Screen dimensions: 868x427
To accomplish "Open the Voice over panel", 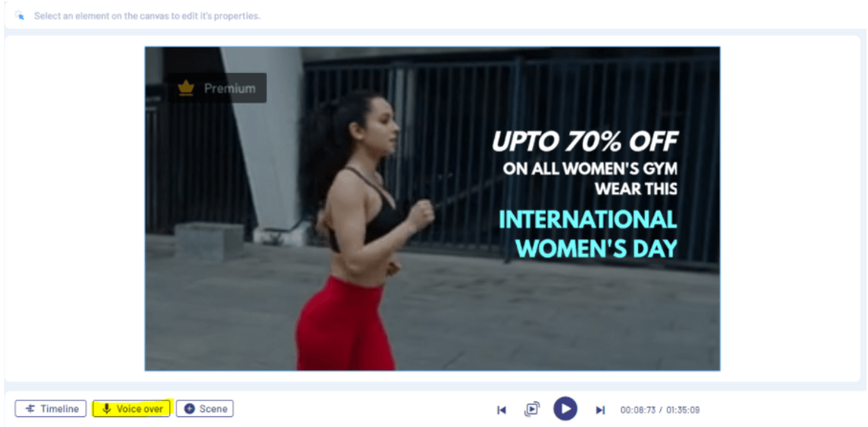I will click(131, 408).
